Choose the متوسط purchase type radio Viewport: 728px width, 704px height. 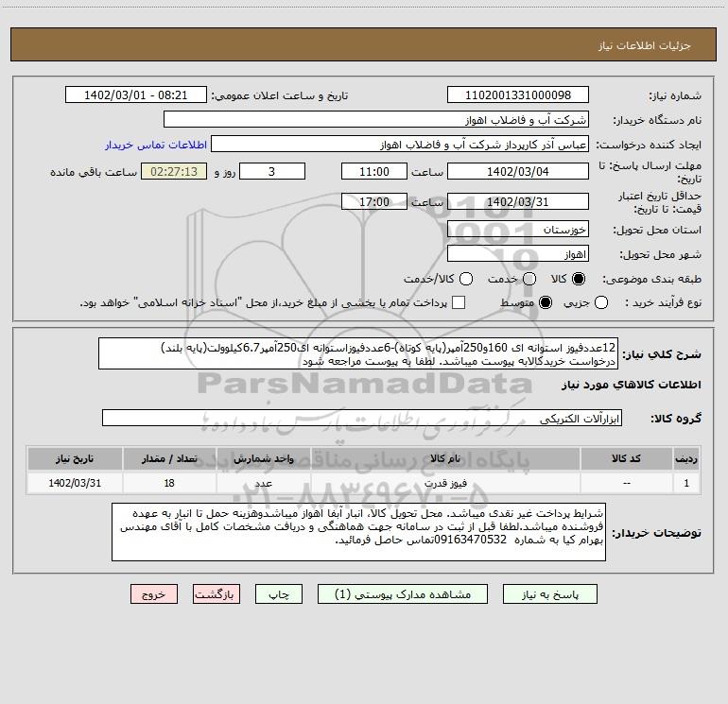546,302
